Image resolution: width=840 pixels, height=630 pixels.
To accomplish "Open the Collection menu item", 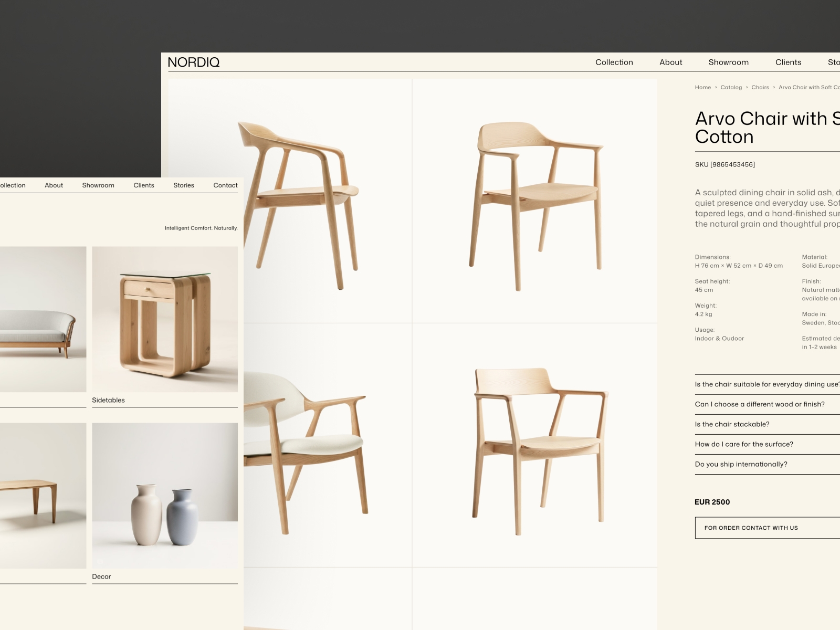I will tap(614, 62).
